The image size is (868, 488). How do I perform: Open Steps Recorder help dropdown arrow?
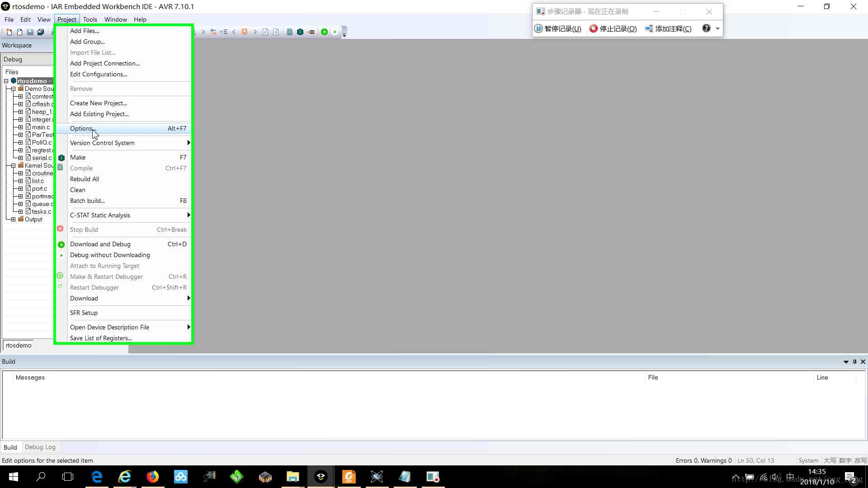(717, 28)
